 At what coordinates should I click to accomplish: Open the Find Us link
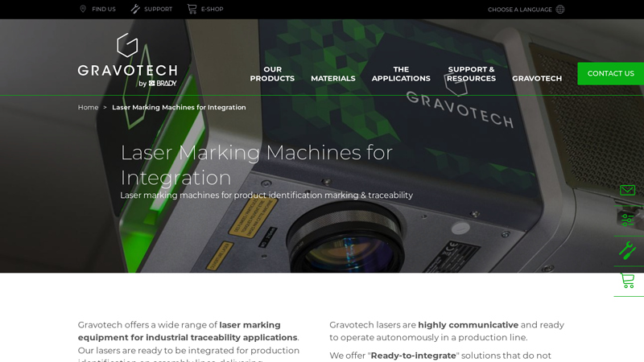pos(104,9)
